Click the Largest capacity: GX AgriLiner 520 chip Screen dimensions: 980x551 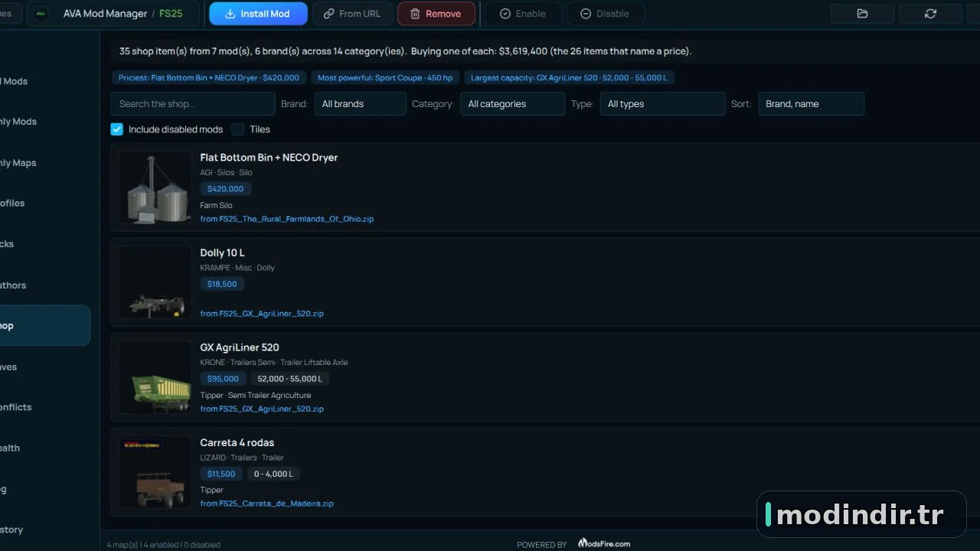click(x=569, y=77)
